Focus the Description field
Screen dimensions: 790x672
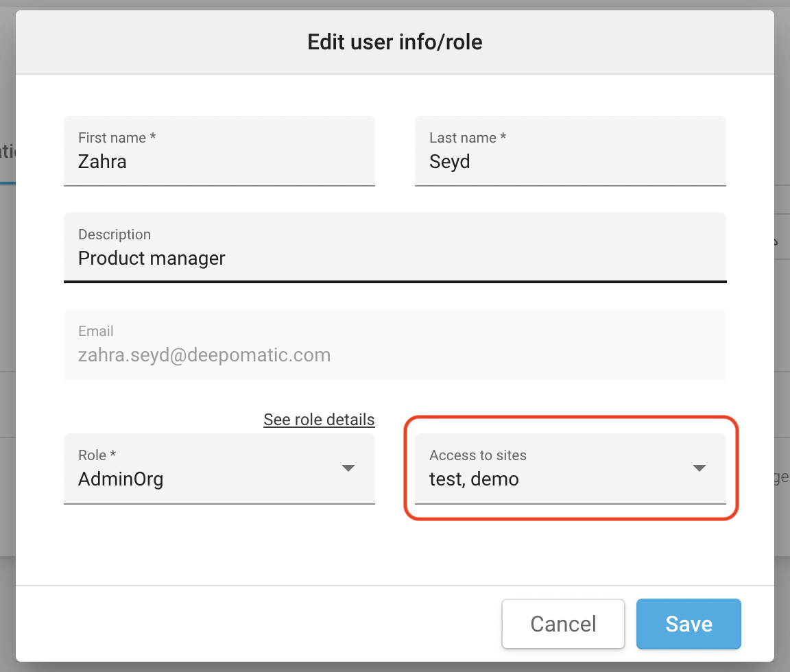click(394, 248)
